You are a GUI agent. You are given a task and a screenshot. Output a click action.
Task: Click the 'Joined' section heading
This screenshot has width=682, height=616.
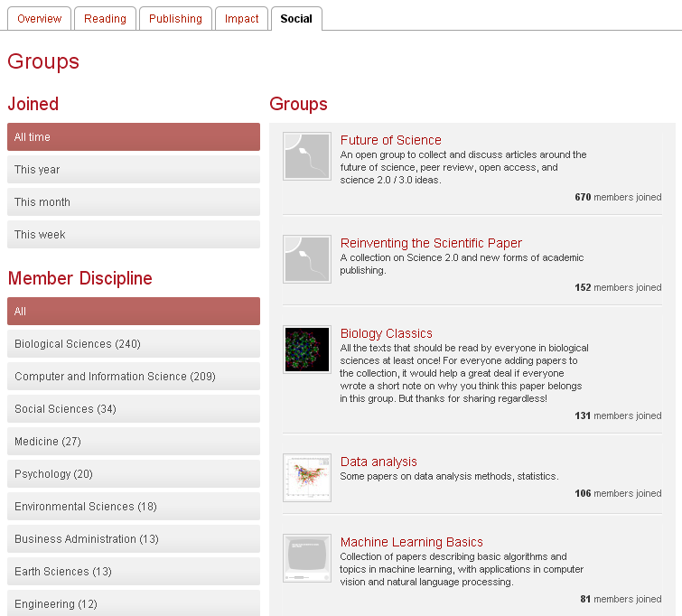[33, 104]
